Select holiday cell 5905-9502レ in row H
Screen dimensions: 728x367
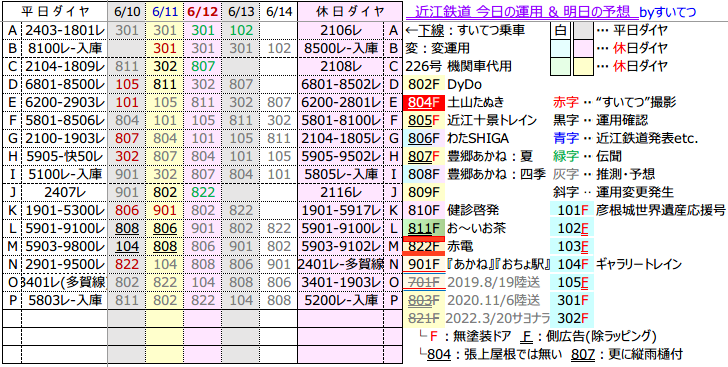pyautogui.click(x=342, y=157)
